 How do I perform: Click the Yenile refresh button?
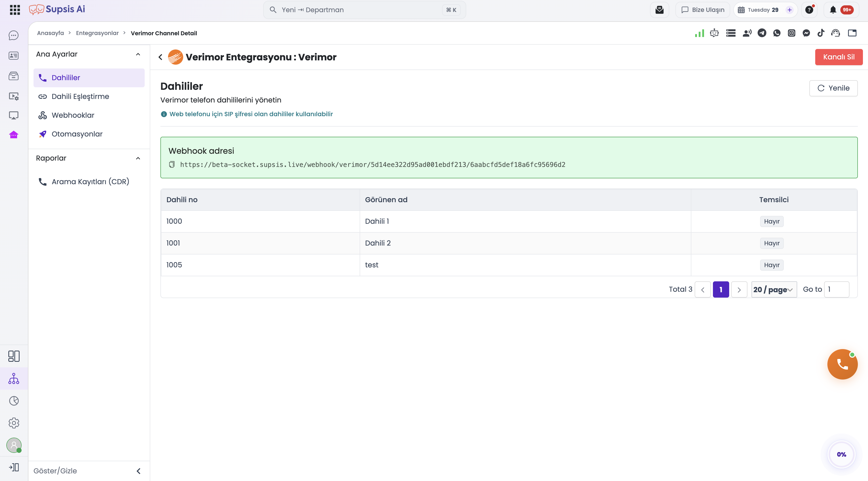tap(833, 88)
